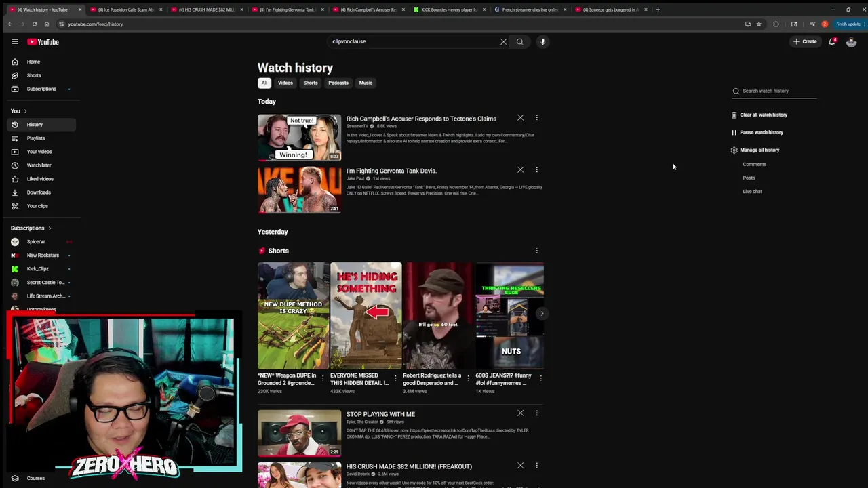Viewport: 868px width, 488px height.
Task: Open more options for Rich Campbell's Accuser video
Action: 536,118
